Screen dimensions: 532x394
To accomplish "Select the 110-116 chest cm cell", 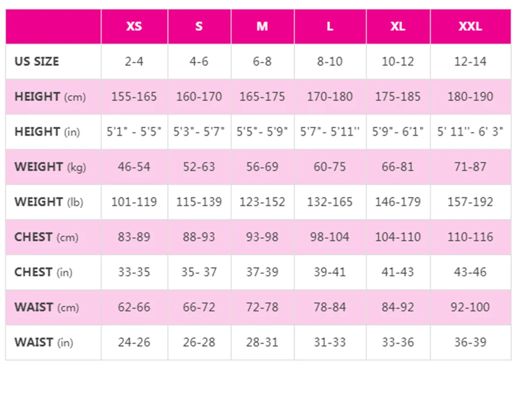I will pos(470,237).
